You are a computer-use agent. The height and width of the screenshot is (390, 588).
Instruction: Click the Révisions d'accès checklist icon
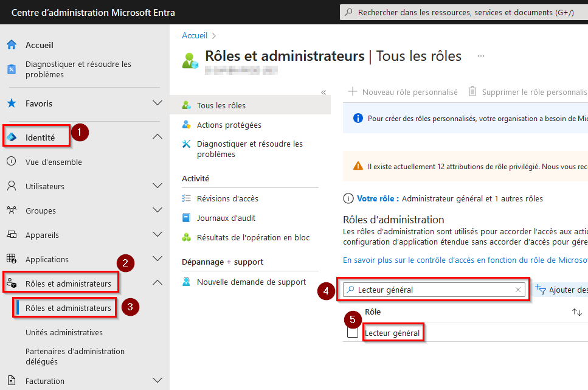187,198
